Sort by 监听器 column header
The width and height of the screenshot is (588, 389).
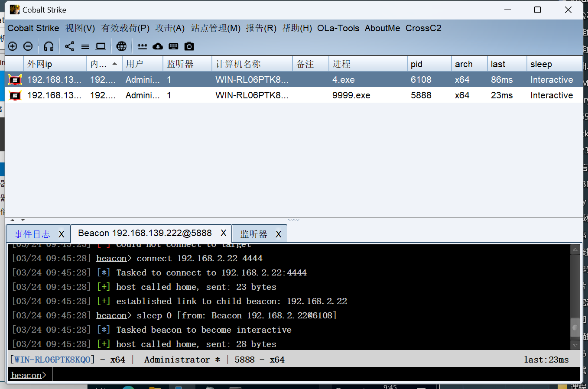point(187,64)
